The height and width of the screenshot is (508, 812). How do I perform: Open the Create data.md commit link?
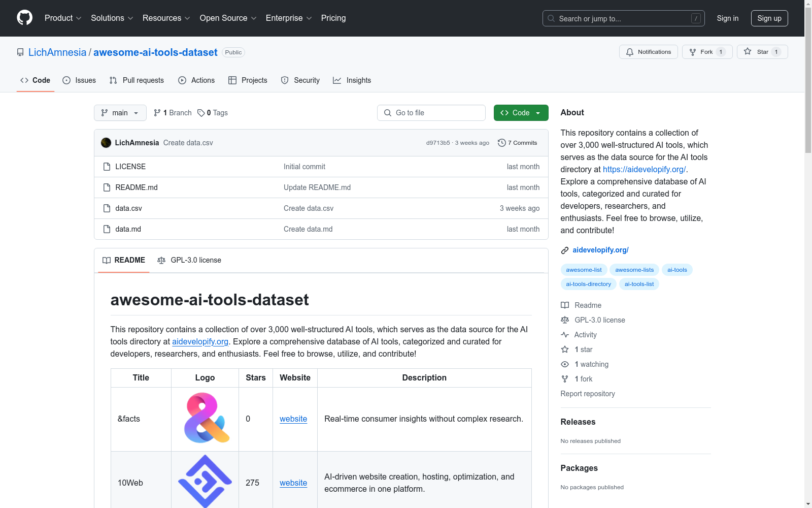pos(308,229)
